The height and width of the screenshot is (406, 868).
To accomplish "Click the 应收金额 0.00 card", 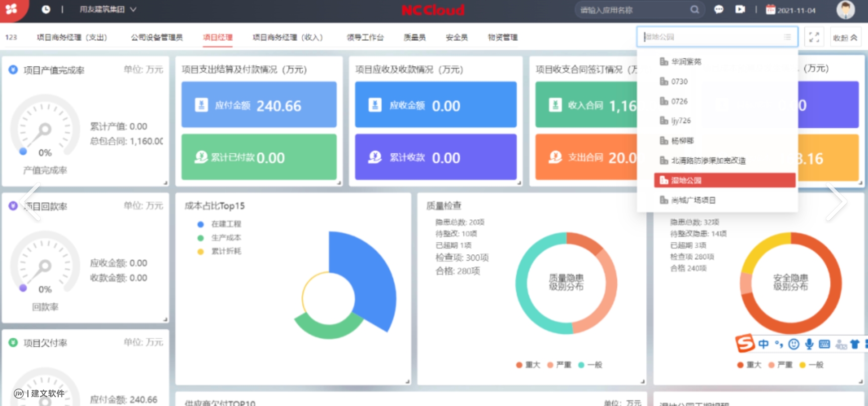I will click(435, 104).
